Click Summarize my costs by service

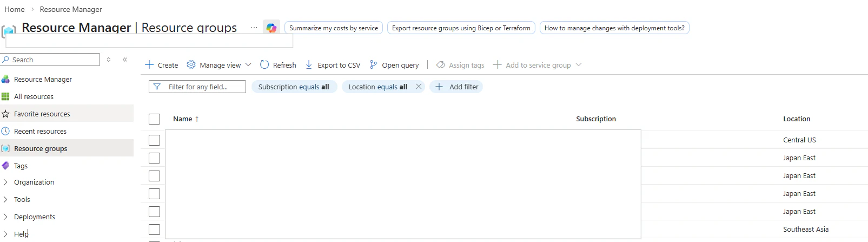coord(334,28)
